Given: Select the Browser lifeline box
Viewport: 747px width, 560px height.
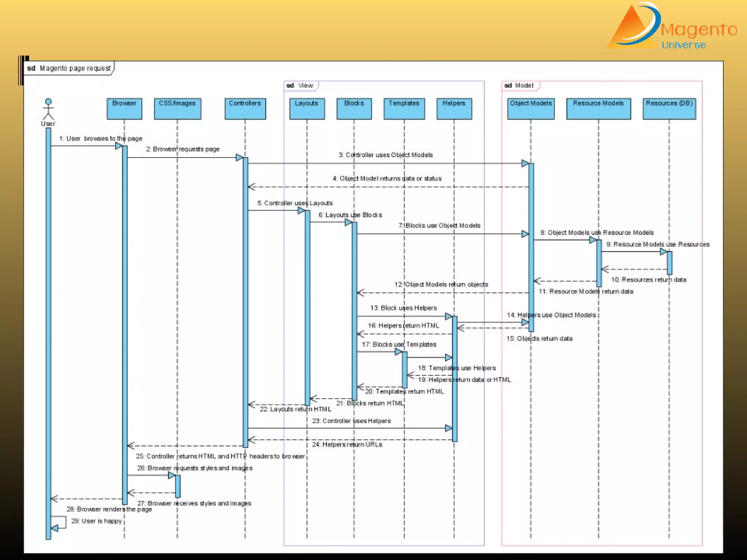Looking at the screenshot, I should [x=124, y=108].
